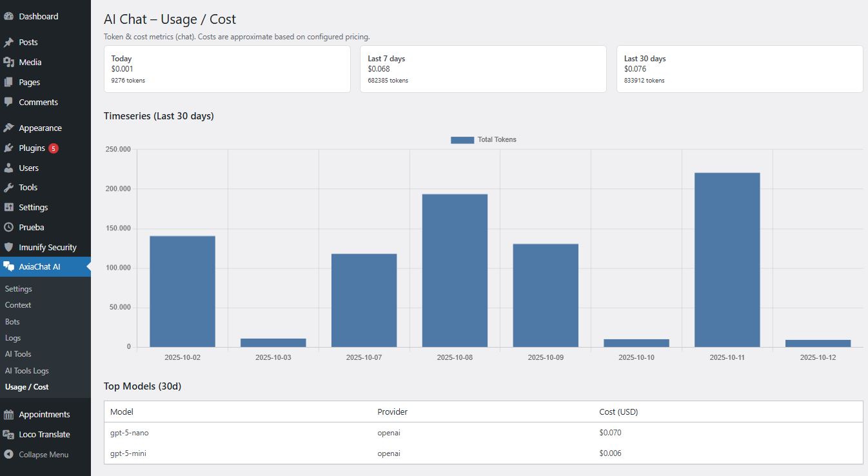
Task: Click the AxiaChat AI sidebar icon
Action: [x=9, y=266]
